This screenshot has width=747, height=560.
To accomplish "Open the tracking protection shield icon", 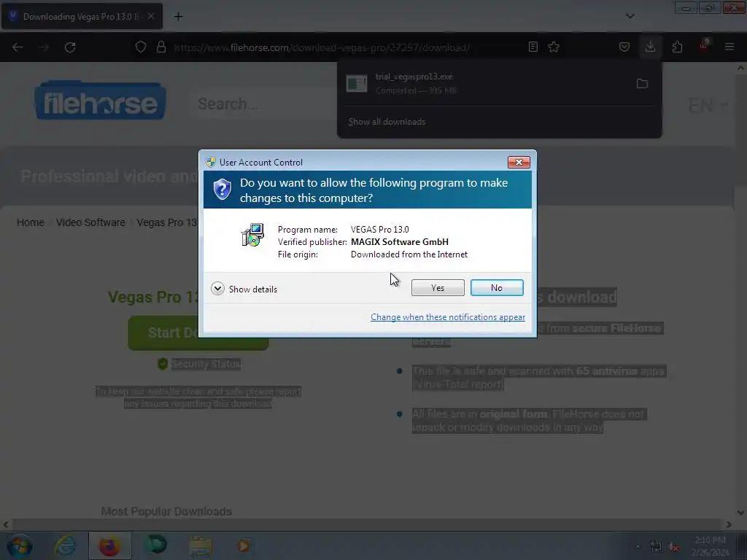I will (141, 47).
